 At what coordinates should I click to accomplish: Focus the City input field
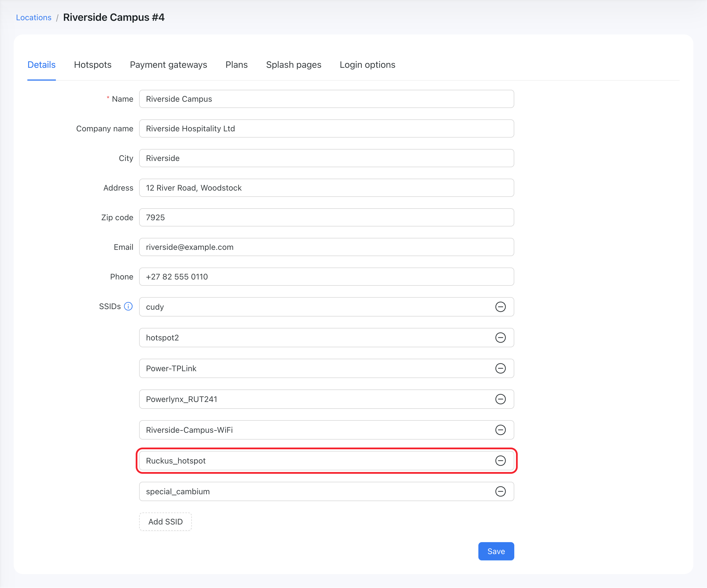pyautogui.click(x=327, y=158)
